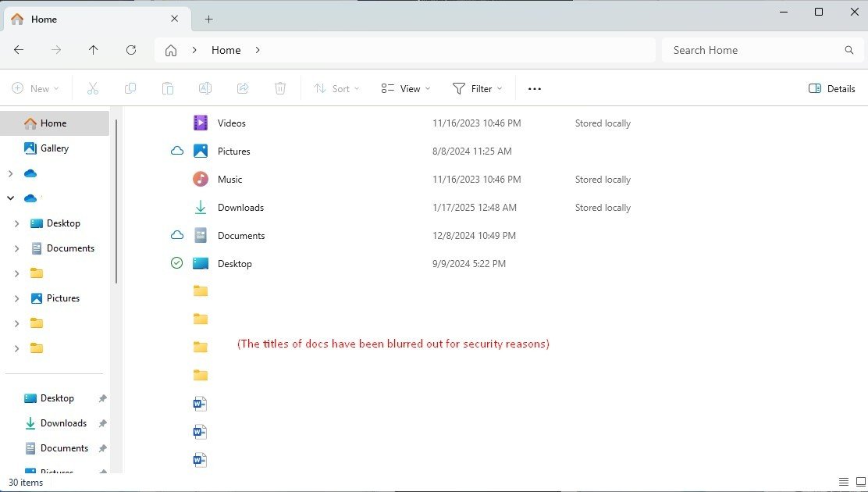868x492 pixels.
Task: Click the home icon in address bar
Action: point(171,51)
